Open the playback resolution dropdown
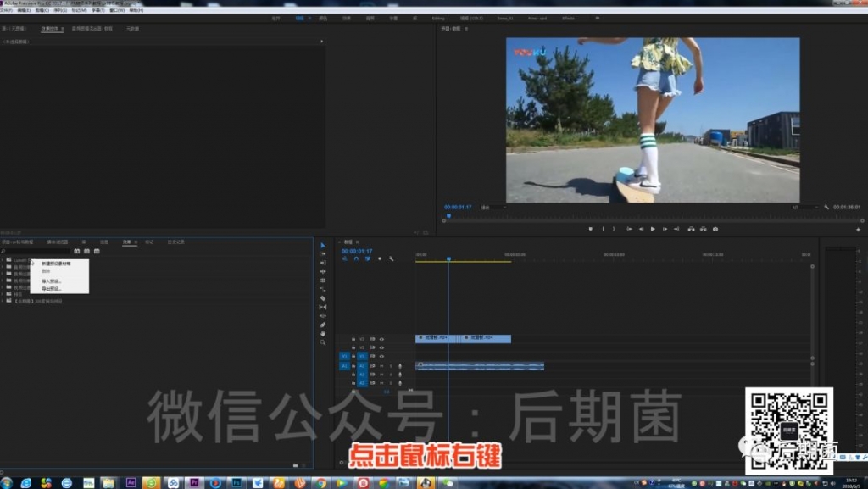This screenshot has height=489, width=868. coord(805,208)
